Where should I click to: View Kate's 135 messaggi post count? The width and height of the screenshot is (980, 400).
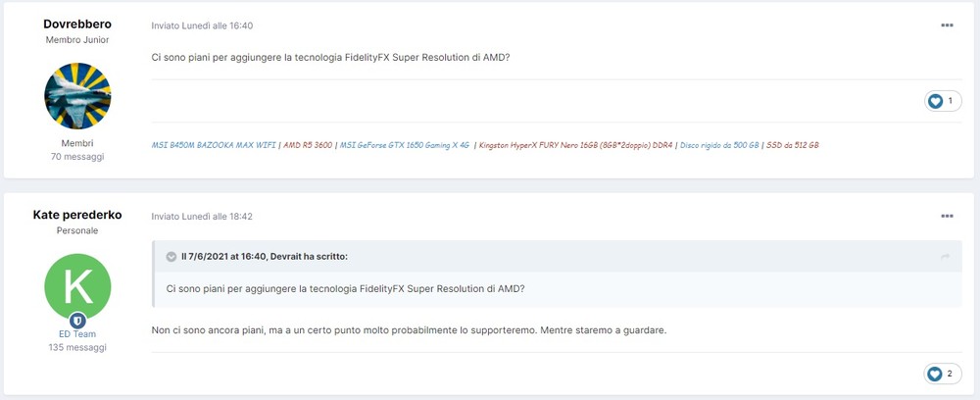(x=77, y=347)
